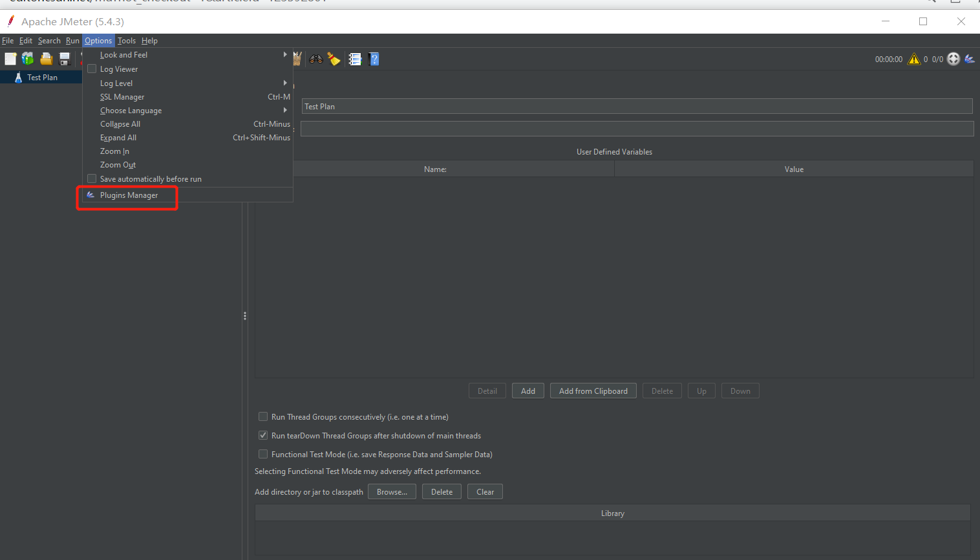This screenshot has width=980, height=560.
Task: Click the broom Reset Search icon
Action: (334, 59)
